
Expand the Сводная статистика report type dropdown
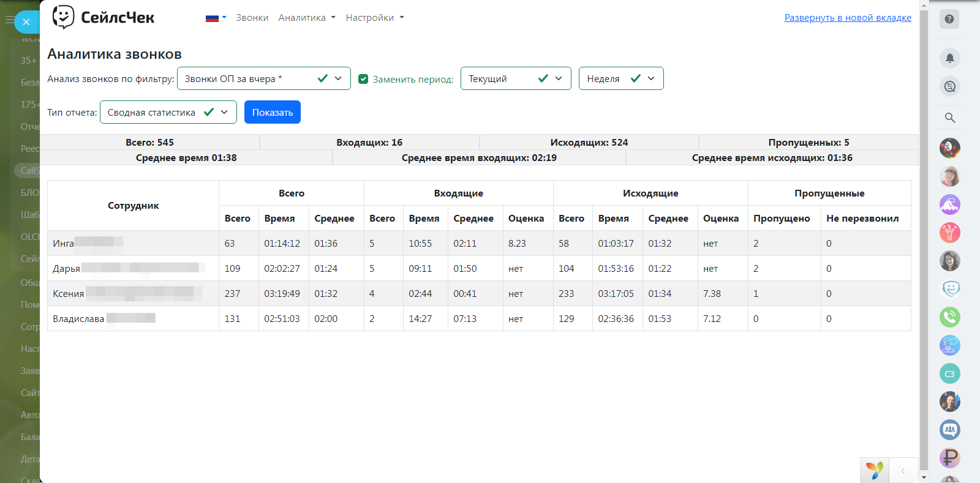[x=168, y=112]
